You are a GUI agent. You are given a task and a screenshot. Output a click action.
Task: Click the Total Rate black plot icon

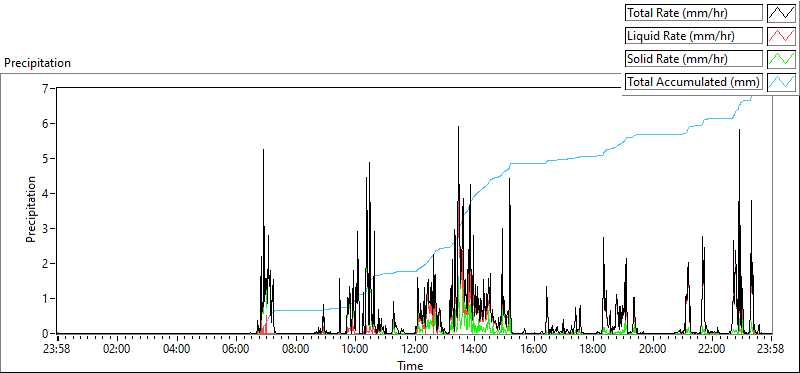click(782, 13)
